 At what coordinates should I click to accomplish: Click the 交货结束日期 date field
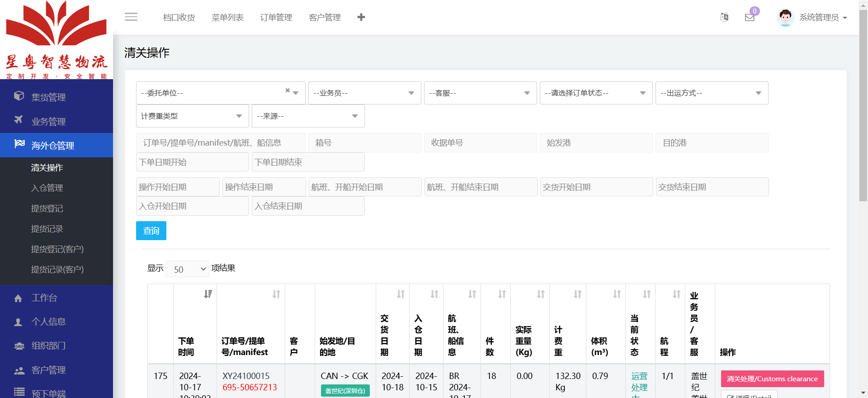(712, 187)
